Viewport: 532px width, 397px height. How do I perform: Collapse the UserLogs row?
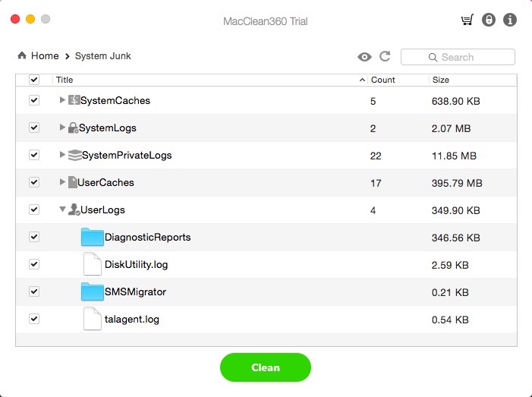[62, 210]
